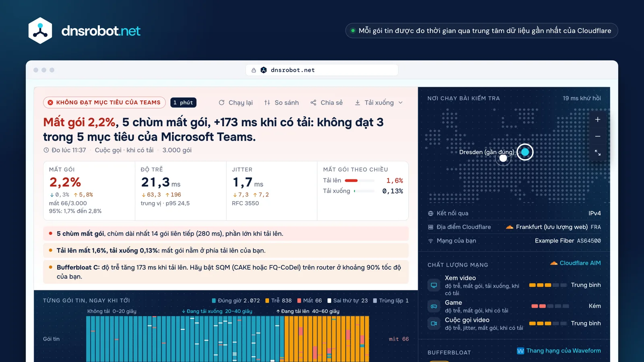Image resolution: width=644 pixels, height=362 pixels.
Task: Zoom out the map with minus icon
Action: (598, 136)
